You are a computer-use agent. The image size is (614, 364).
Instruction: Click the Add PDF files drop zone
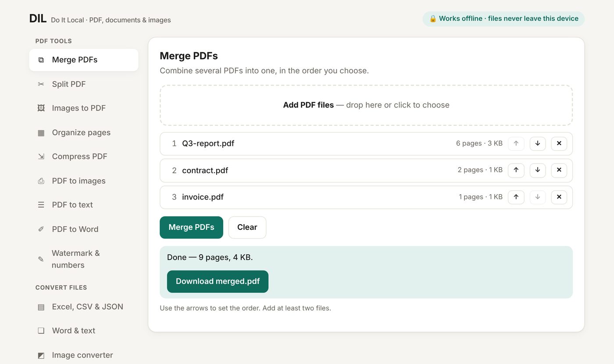point(366,105)
